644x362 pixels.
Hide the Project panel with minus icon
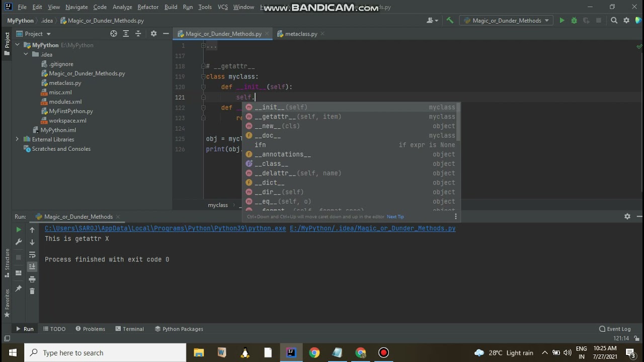click(x=166, y=34)
